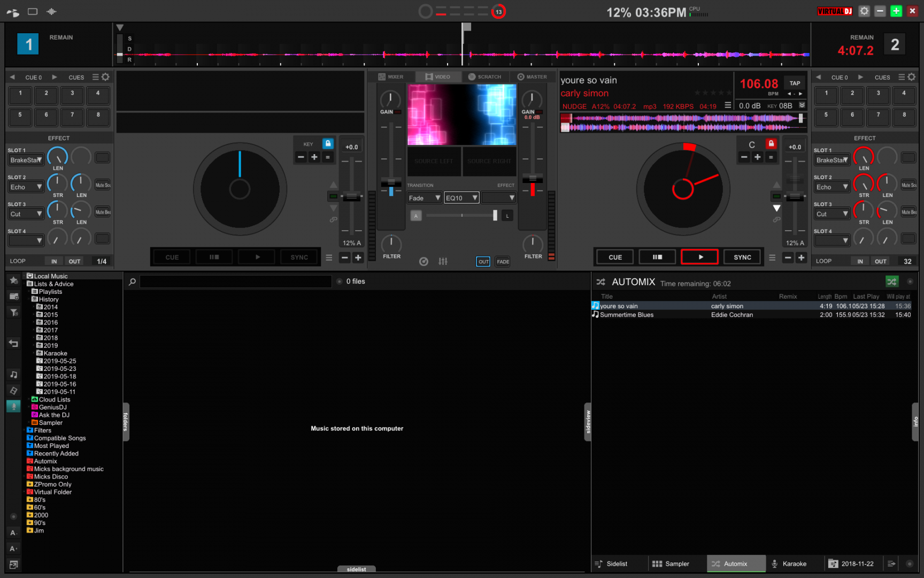Click the TAP bpm button

795,83
